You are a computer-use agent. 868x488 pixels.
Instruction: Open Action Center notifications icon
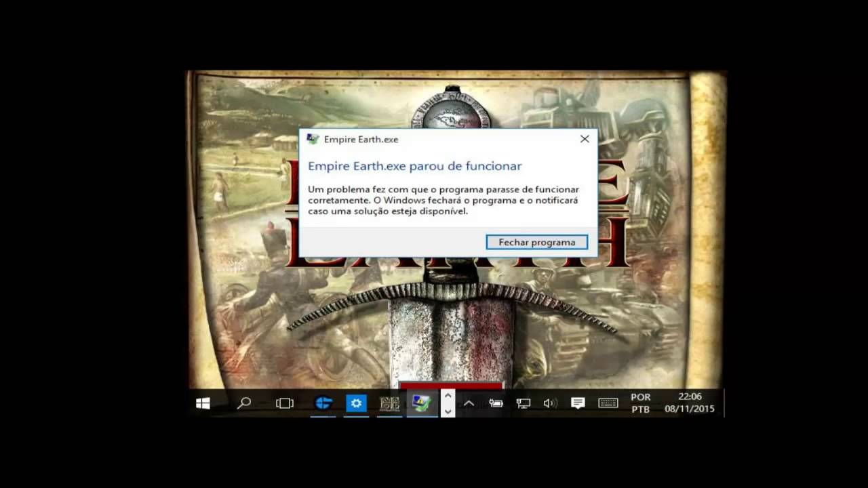[x=578, y=403]
